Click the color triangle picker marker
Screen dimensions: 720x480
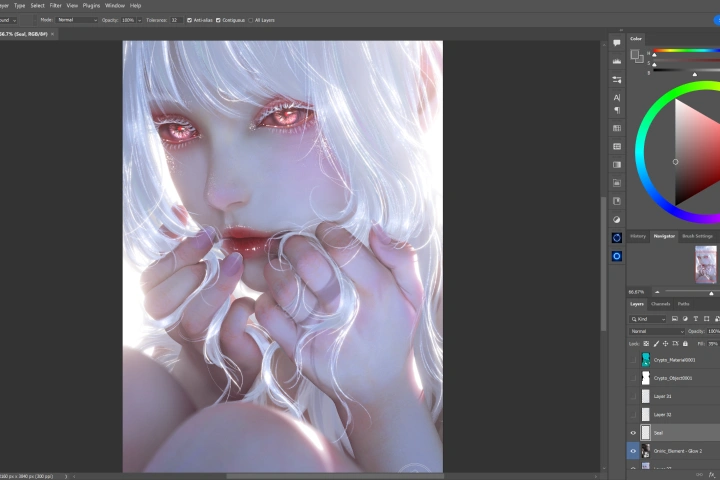[x=675, y=162]
